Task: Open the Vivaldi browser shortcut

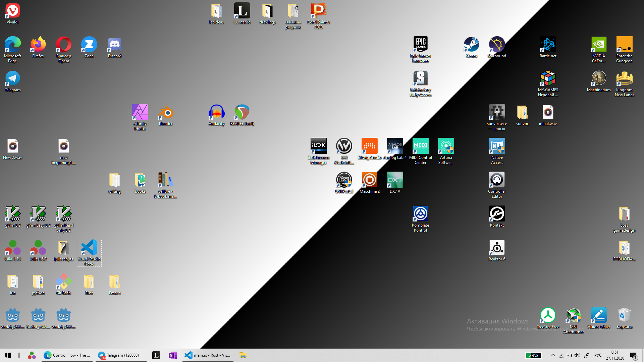Action: click(13, 14)
